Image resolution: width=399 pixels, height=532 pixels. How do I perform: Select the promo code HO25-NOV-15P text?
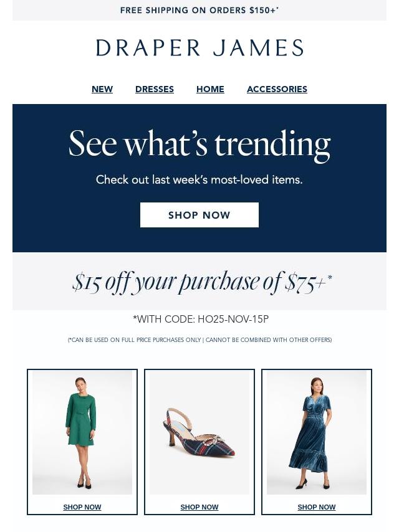pos(233,320)
